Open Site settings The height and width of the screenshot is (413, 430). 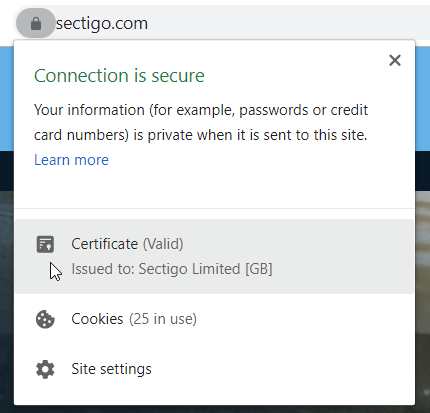coord(214,369)
